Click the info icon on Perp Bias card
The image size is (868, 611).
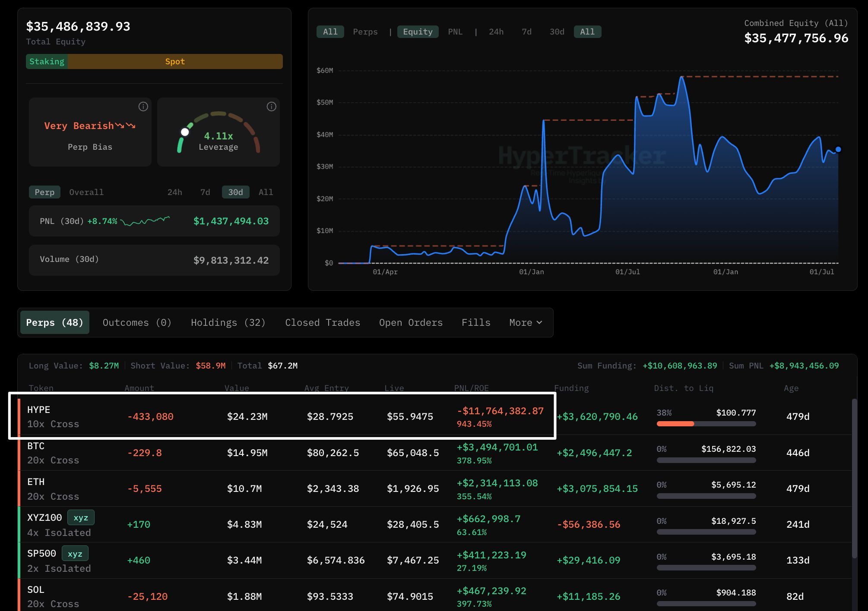click(143, 107)
